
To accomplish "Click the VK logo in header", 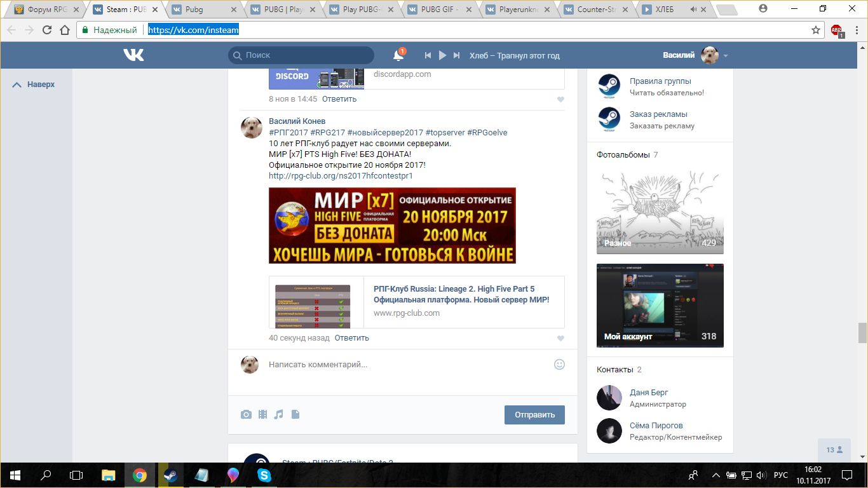I will point(133,55).
